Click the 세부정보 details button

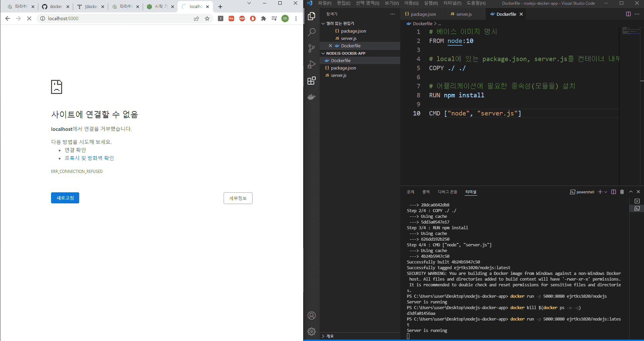click(x=238, y=198)
